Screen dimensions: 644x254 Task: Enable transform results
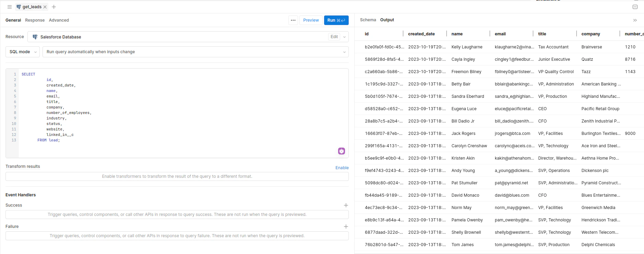pos(342,168)
